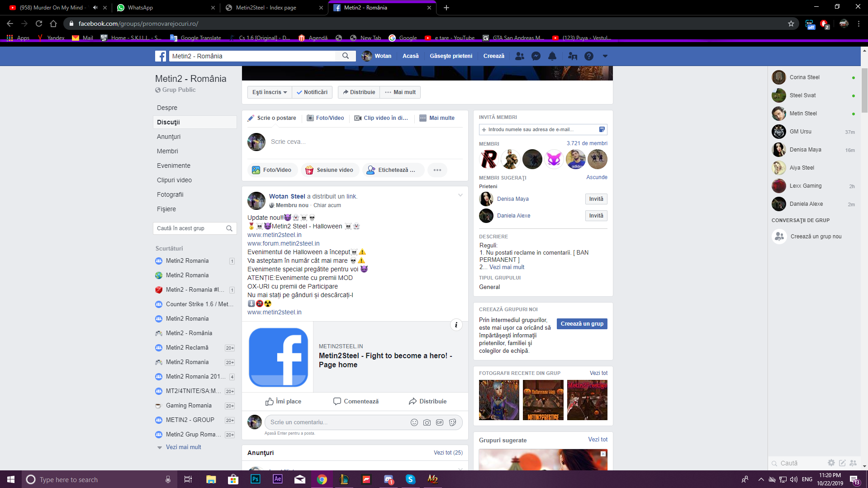Click Vezi tot (25) announcements link

(x=448, y=453)
